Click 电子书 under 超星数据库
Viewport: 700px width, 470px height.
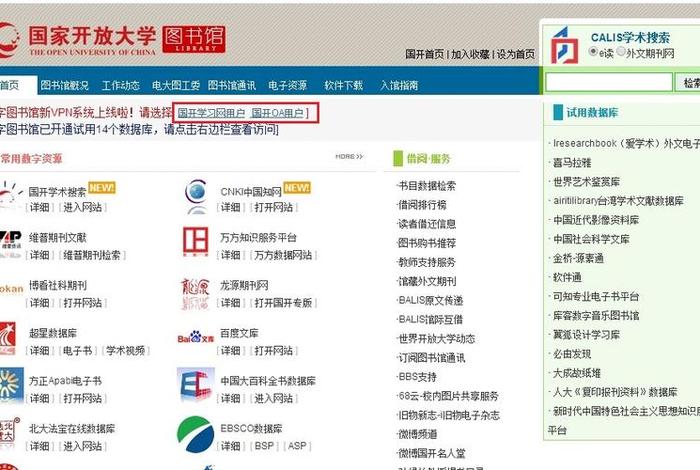pos(78,350)
